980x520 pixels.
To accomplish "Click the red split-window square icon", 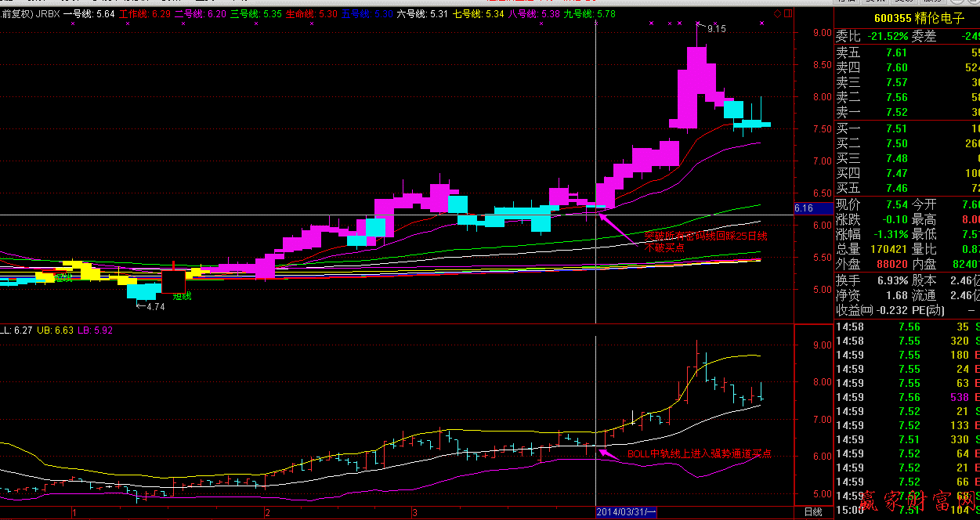I will point(787,13).
